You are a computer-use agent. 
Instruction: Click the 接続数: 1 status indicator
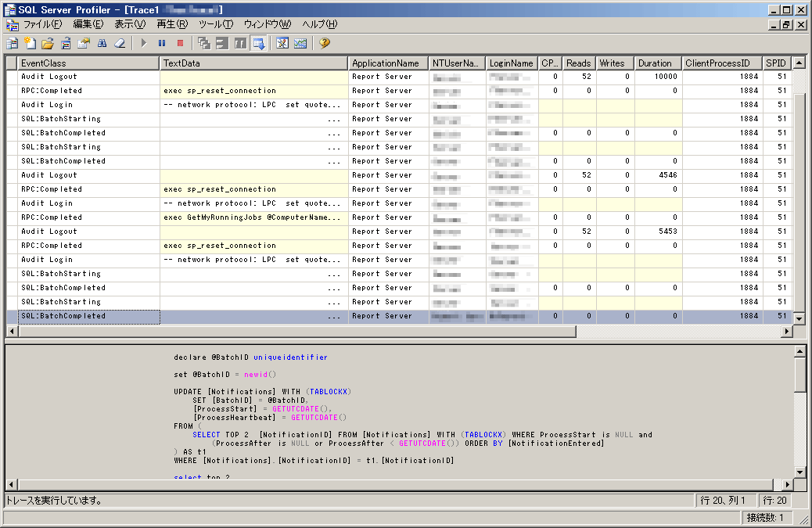(x=765, y=517)
